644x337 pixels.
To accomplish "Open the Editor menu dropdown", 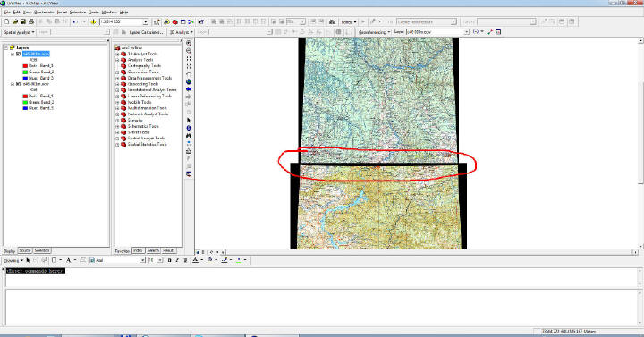I will [349, 21].
